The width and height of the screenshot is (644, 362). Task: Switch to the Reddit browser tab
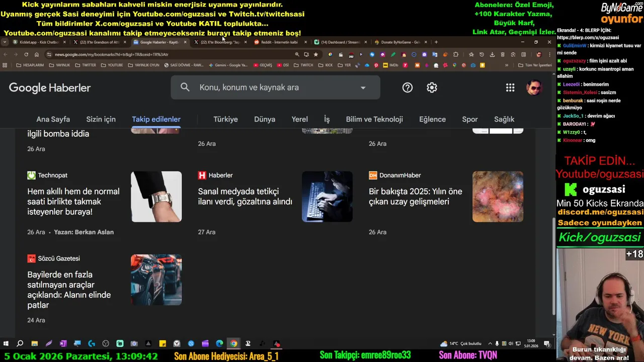pyautogui.click(x=279, y=42)
